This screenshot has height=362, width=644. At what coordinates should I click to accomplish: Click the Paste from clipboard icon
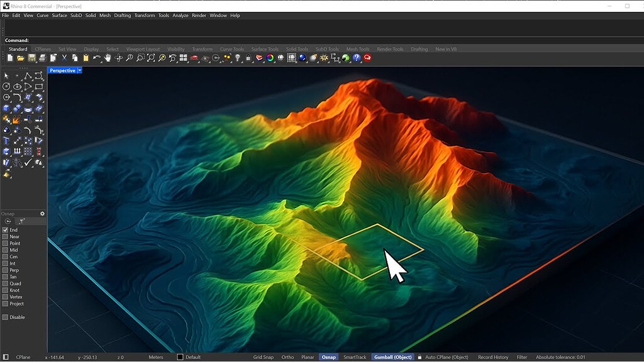(x=86, y=58)
